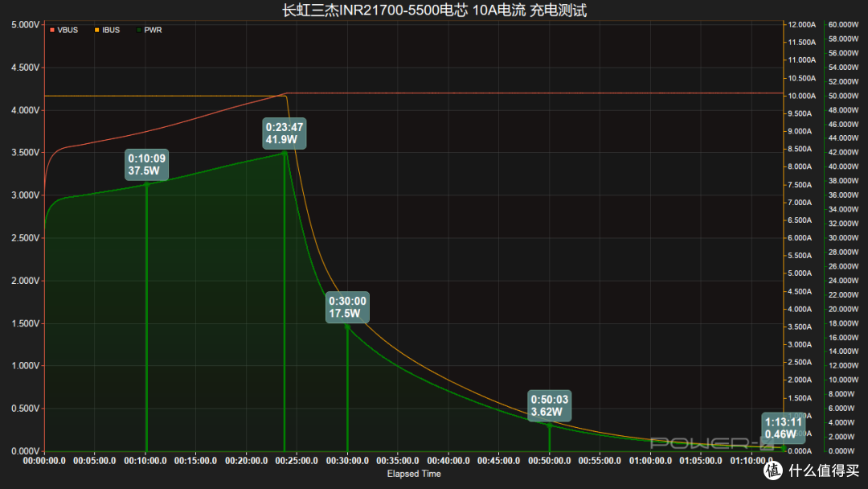The image size is (868, 489).
Task: Click the 00:30:00.0 time axis tick
Action: pos(347,461)
